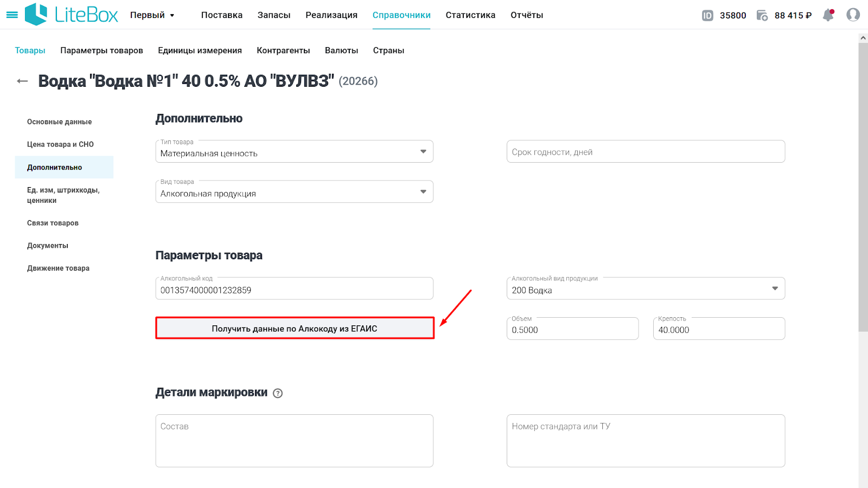Viewport: 868px width, 488px height.
Task: Focus the Состав text area
Action: (x=294, y=441)
